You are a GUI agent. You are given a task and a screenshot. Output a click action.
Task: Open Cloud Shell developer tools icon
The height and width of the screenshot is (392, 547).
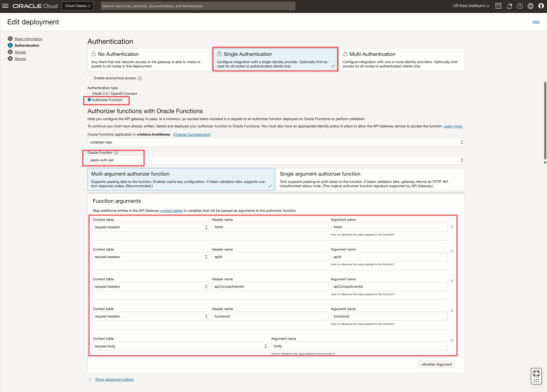coord(498,6)
